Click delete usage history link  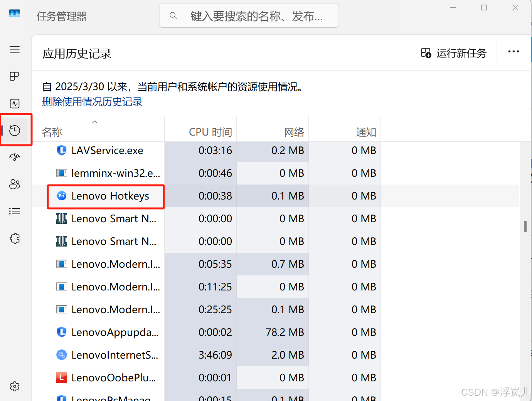[x=92, y=102]
